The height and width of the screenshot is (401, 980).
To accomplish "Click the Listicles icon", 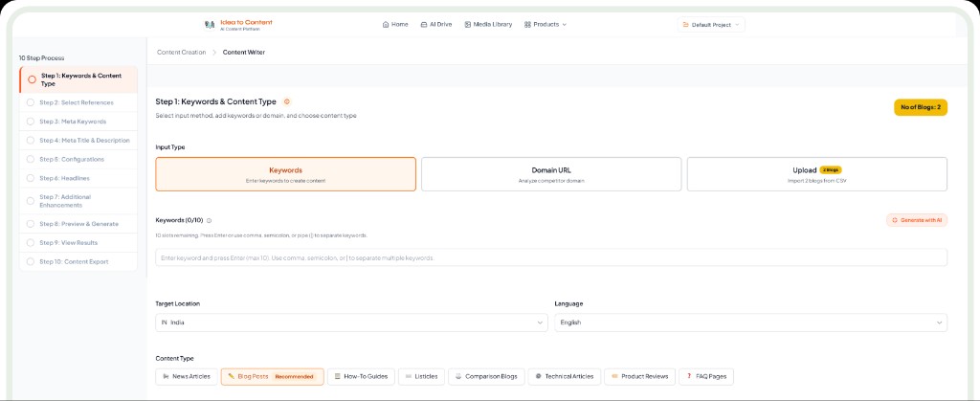I will [408, 377].
